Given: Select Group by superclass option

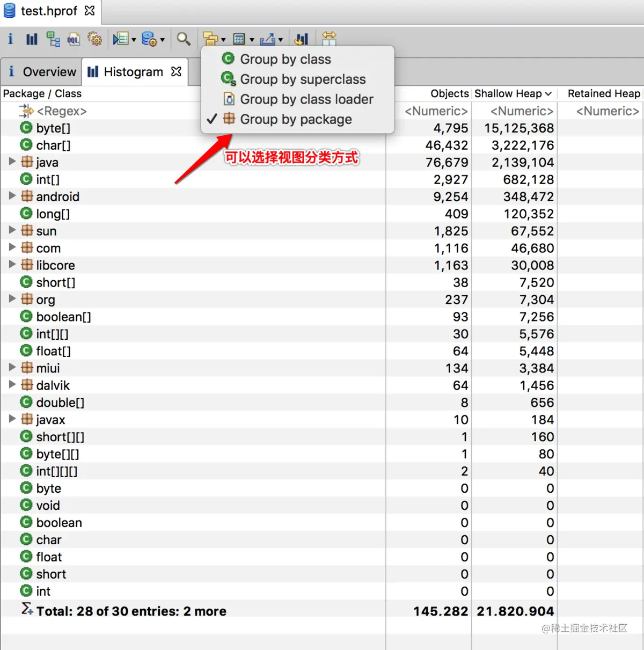Looking at the screenshot, I should [302, 79].
